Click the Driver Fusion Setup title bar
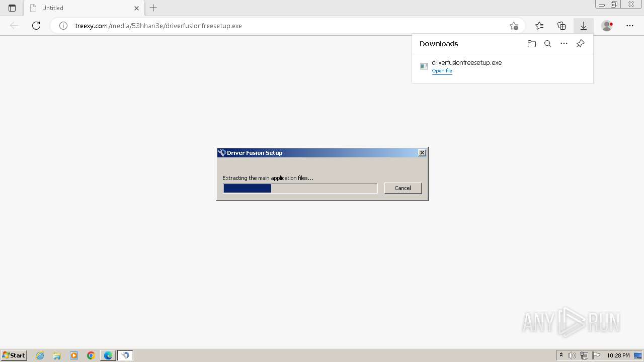644x362 pixels. click(x=322, y=153)
